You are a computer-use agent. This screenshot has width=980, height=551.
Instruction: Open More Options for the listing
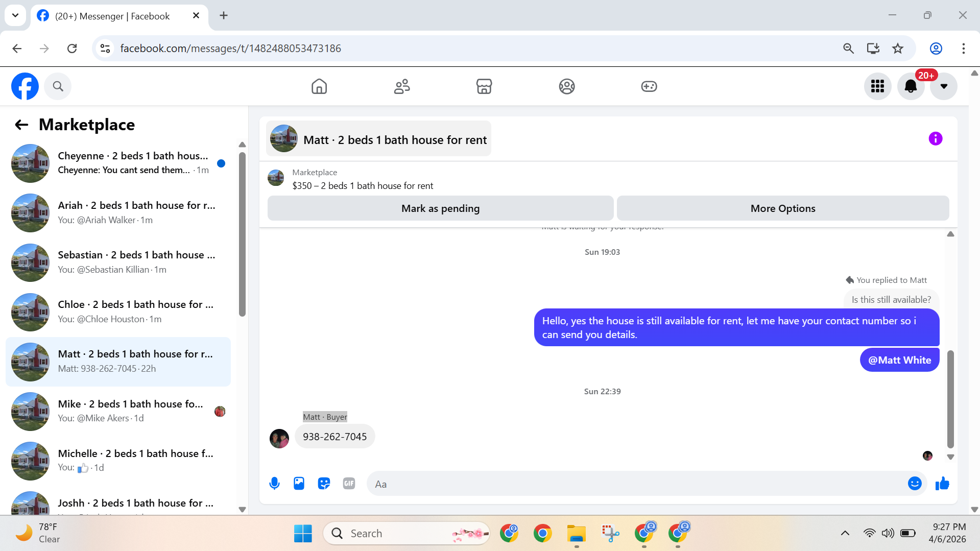coord(783,208)
